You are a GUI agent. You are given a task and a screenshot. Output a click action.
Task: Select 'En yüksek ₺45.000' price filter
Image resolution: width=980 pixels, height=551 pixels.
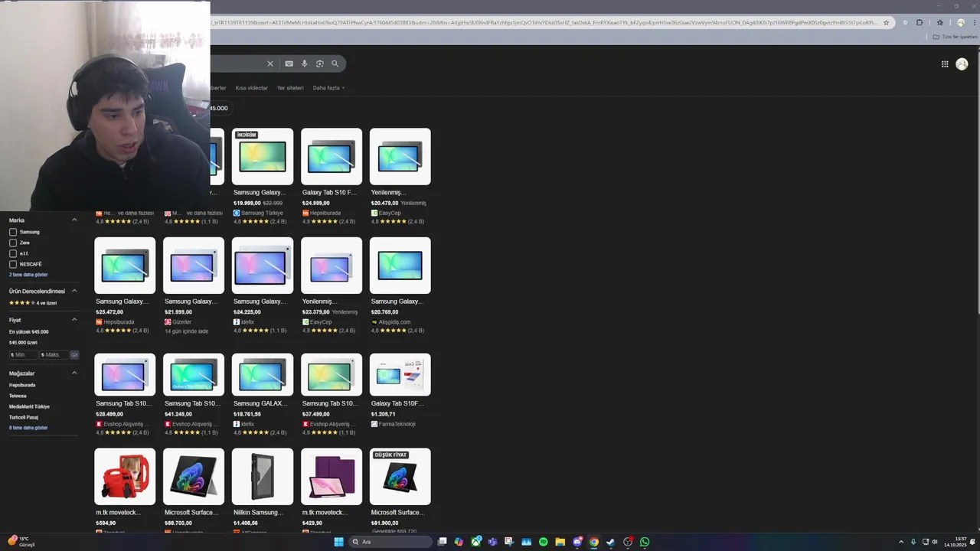pos(29,332)
